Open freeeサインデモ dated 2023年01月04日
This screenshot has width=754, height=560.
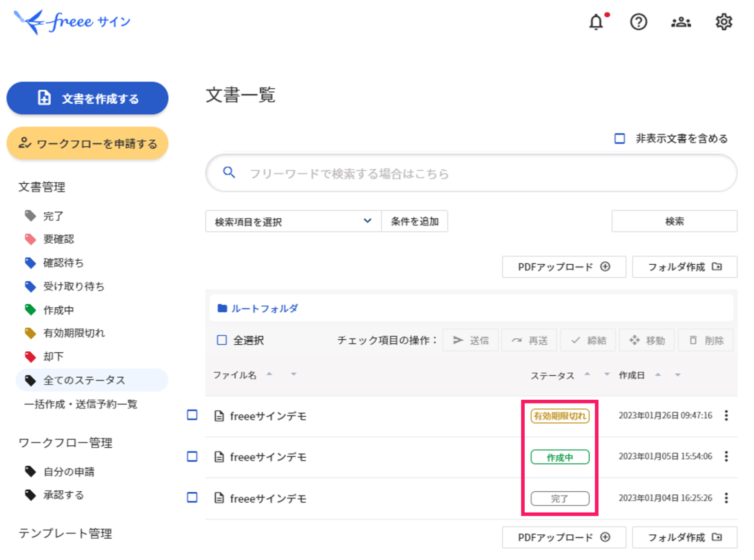pyautogui.click(x=268, y=498)
